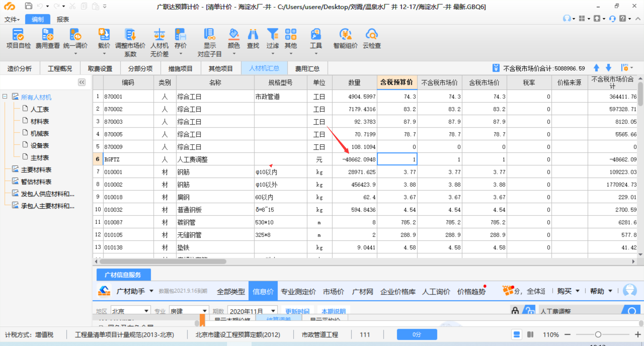The width and height of the screenshot is (644, 346).
Task: Click the save icon in the title bar
Action: point(29,6)
